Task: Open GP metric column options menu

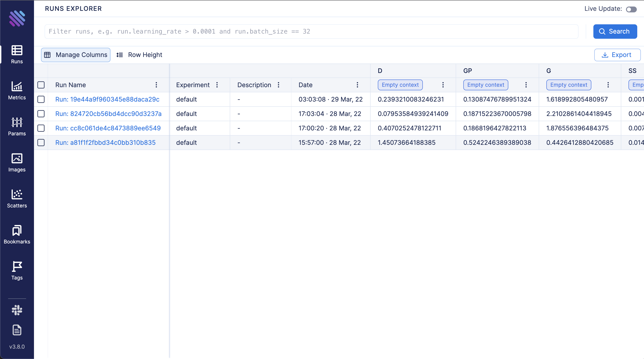Action: click(x=526, y=85)
